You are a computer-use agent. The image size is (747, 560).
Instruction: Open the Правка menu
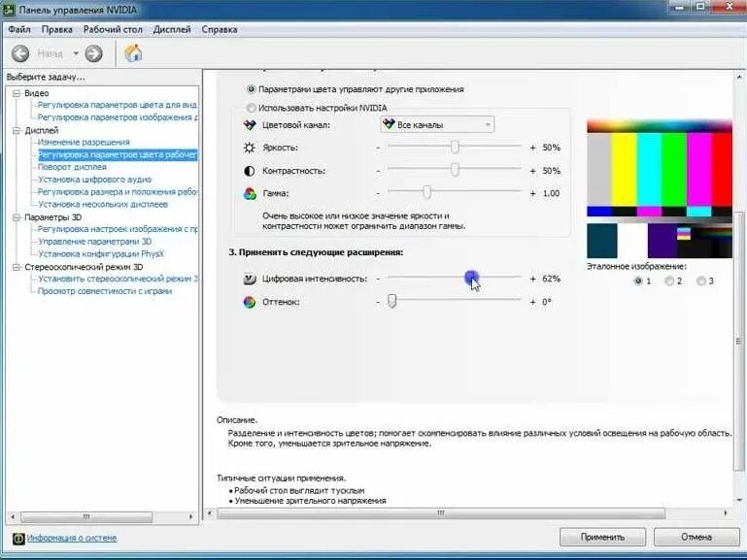coord(56,29)
